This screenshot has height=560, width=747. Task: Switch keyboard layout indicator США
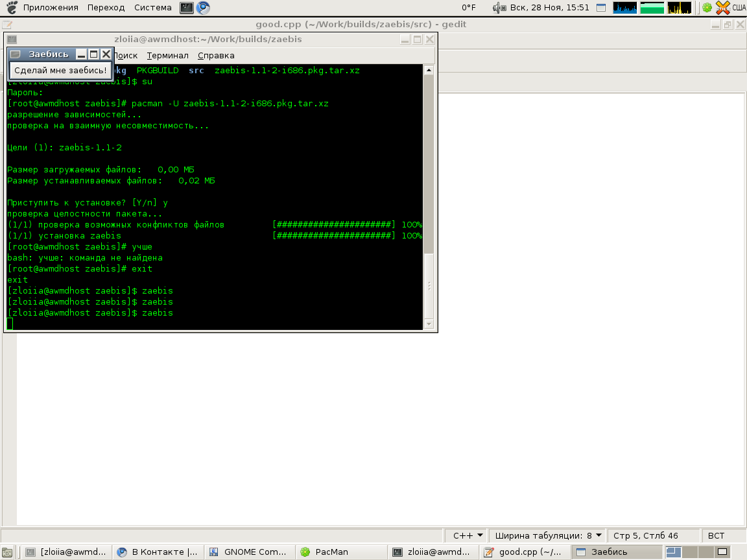[x=739, y=8]
